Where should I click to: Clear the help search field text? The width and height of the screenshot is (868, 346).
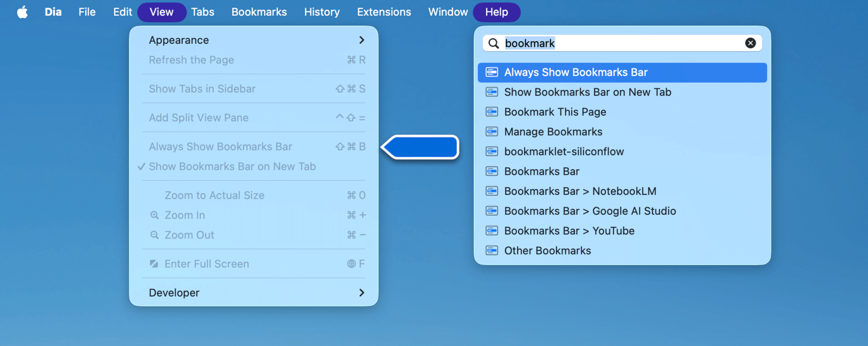click(750, 43)
